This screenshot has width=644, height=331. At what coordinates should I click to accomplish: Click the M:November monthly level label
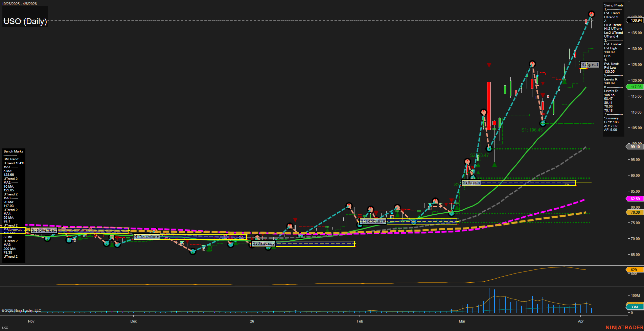pyautogui.click(x=44, y=230)
